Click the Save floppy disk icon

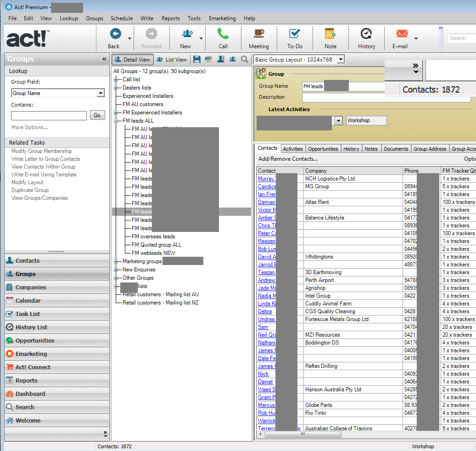point(197,59)
